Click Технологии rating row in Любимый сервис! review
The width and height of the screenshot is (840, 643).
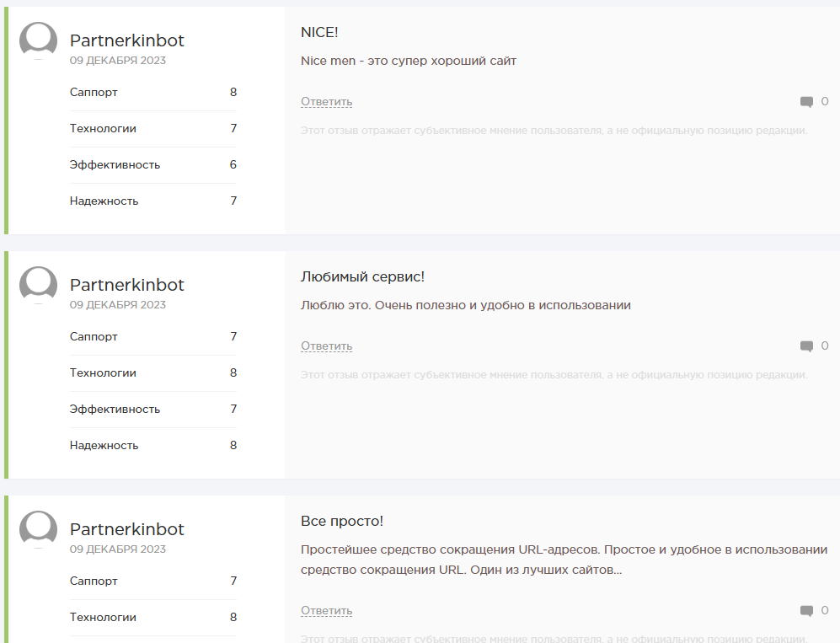pos(153,373)
